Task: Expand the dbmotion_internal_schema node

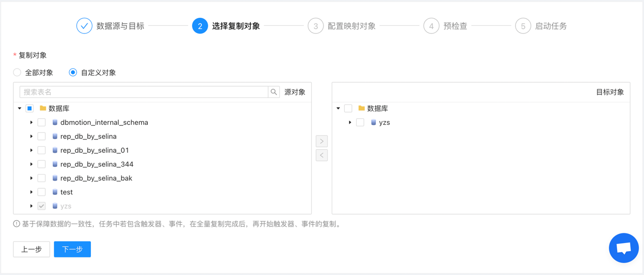Action: [x=31, y=122]
